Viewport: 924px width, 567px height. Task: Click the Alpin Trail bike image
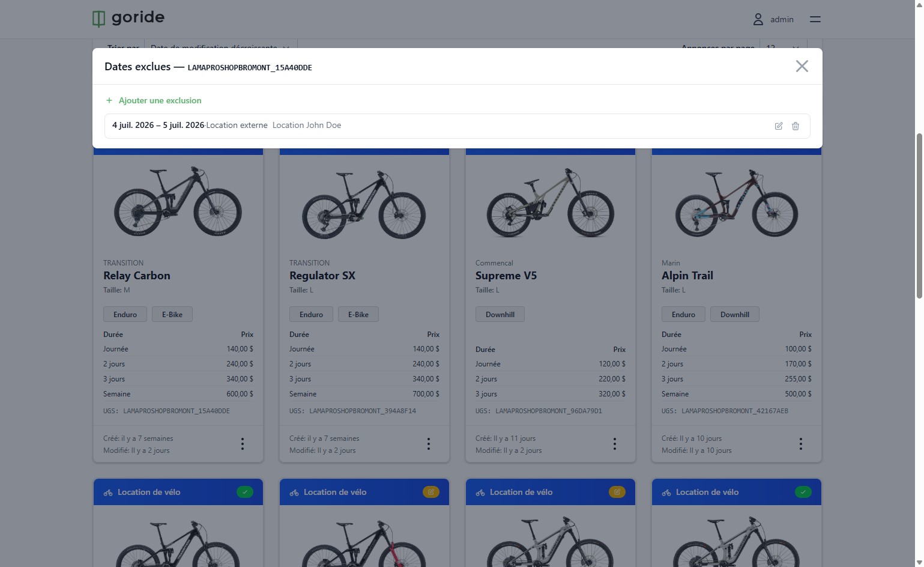point(737,204)
